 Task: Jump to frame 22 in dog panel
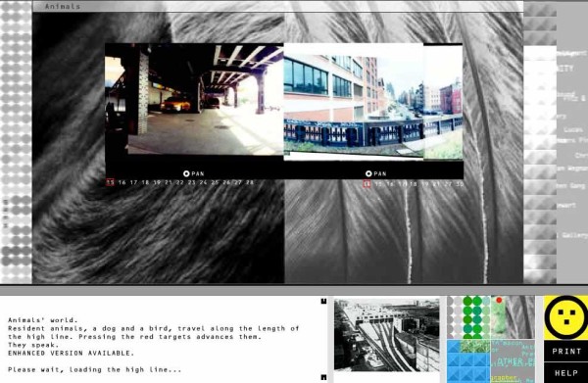pyautogui.click(x=180, y=182)
